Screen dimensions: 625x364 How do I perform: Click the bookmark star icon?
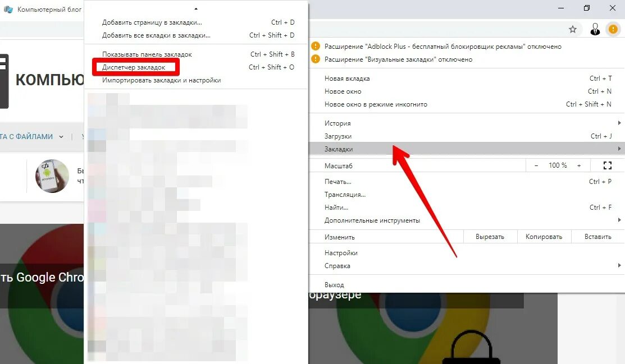[x=573, y=29]
